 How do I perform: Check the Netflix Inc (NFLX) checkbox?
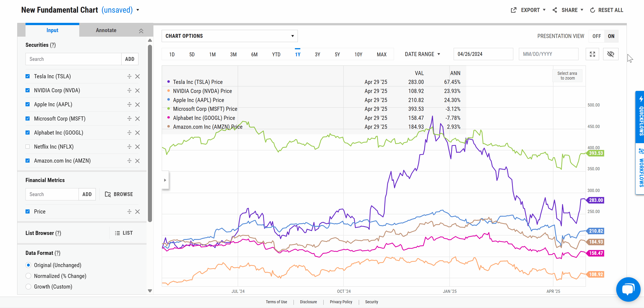(28, 147)
